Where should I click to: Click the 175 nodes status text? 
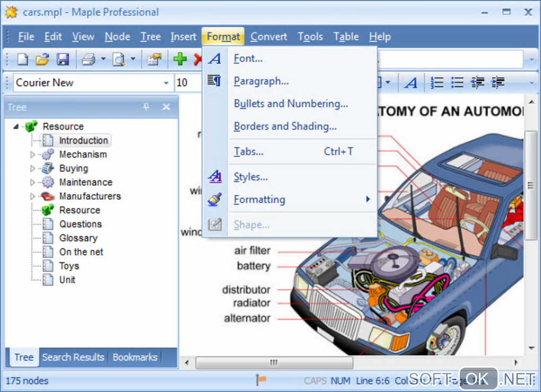(x=27, y=381)
